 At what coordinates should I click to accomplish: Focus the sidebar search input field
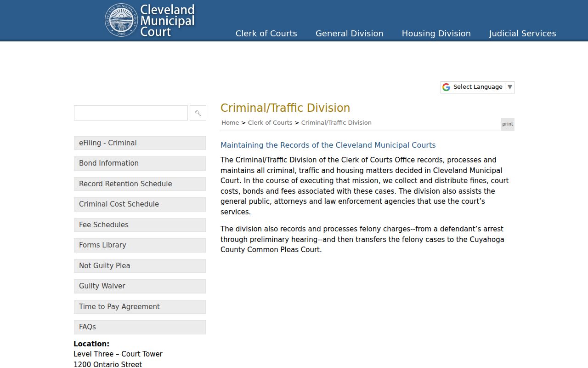pyautogui.click(x=131, y=113)
